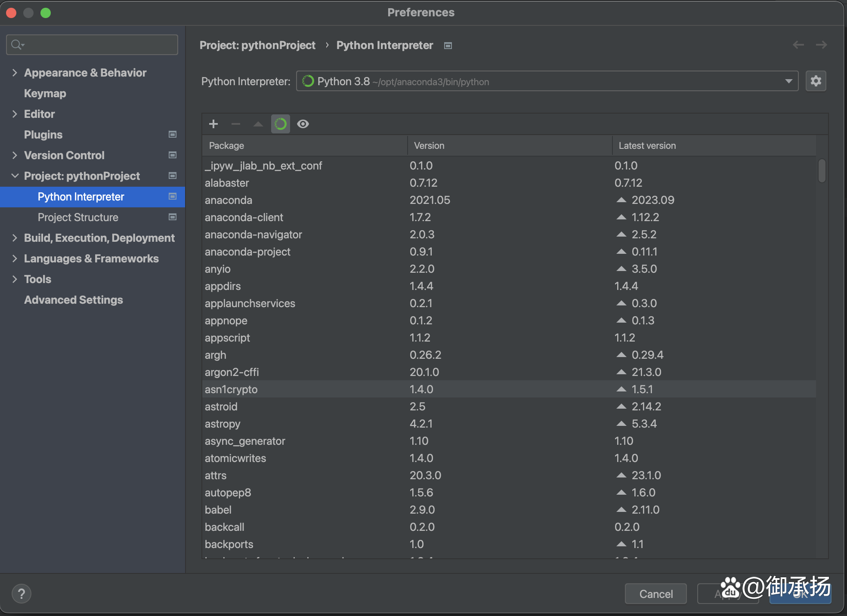Viewport: 847px width, 616px height.
Task: Click the Package column header
Action: (x=305, y=146)
